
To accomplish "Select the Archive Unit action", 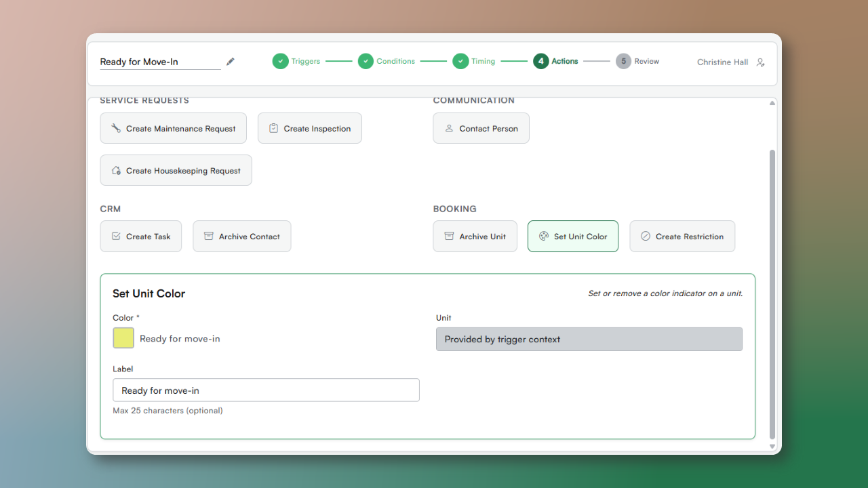I will [x=475, y=237].
